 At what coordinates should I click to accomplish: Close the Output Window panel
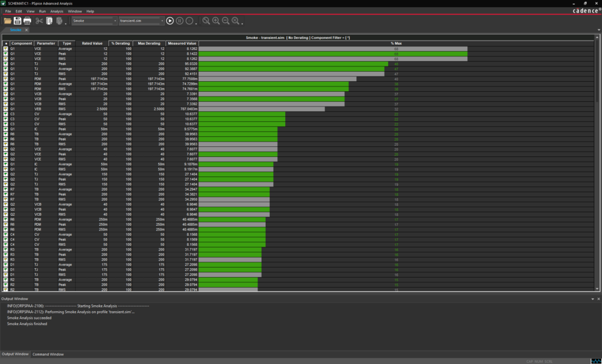tap(598, 299)
